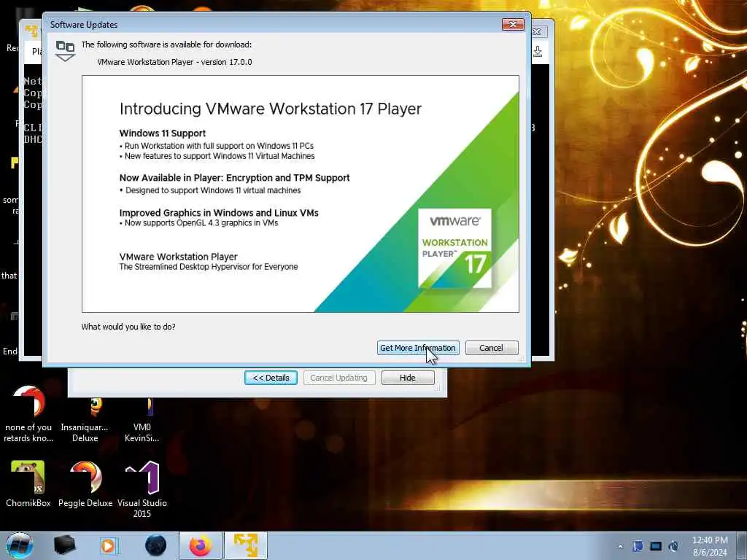
Task: Click 'VMware Workstation Player - version 17.0.0' text
Action: click(x=174, y=62)
